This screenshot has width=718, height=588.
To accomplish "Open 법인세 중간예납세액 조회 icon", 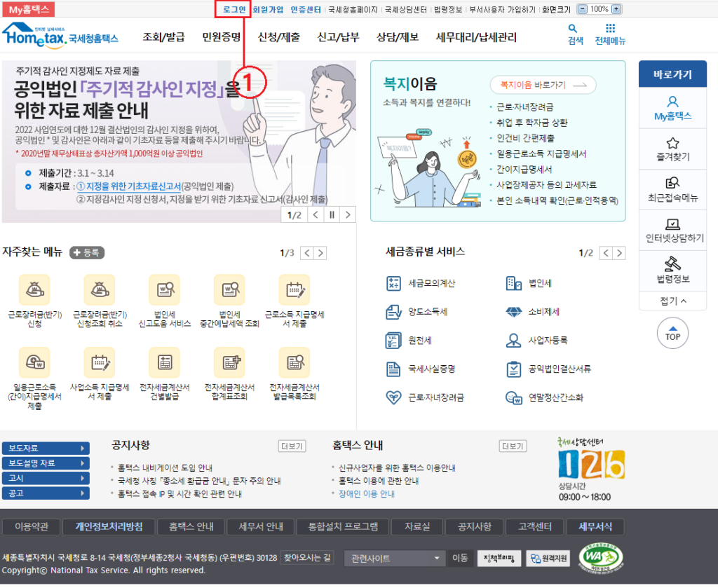I will tap(229, 289).
